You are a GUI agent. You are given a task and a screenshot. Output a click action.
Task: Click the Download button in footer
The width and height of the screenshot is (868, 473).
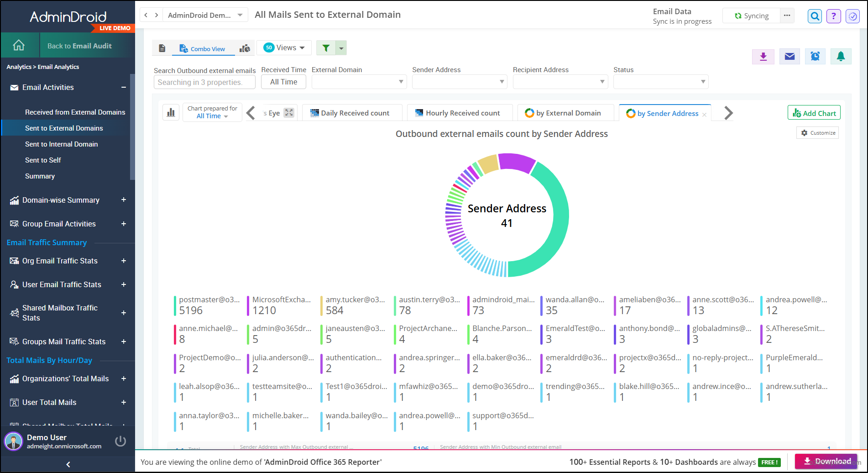pyautogui.click(x=826, y=461)
